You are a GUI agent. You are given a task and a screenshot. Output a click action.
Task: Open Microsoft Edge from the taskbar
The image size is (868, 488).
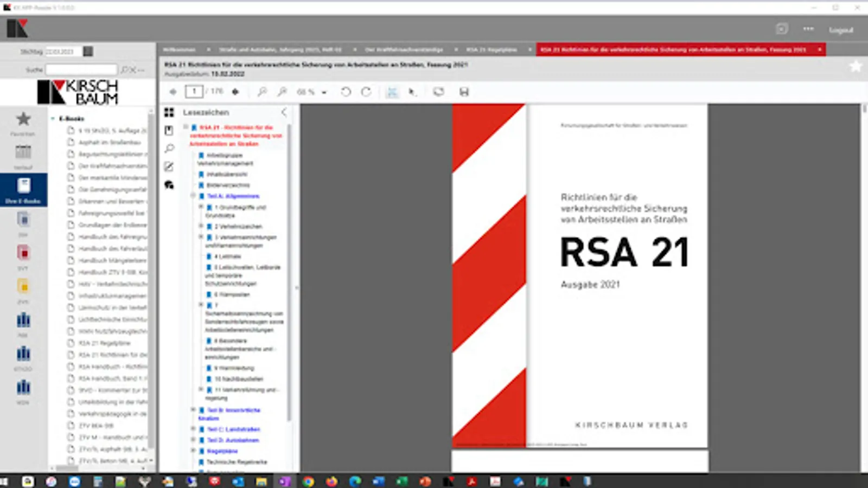355,481
